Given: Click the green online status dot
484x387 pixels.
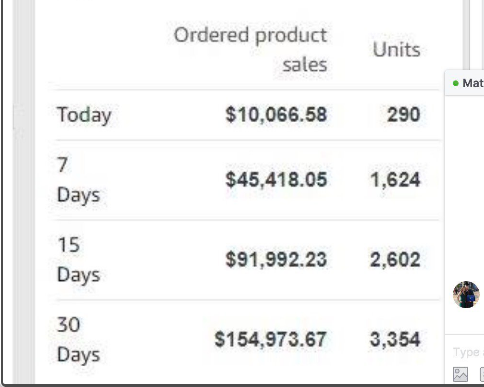Looking at the screenshot, I should pyautogui.click(x=456, y=83).
